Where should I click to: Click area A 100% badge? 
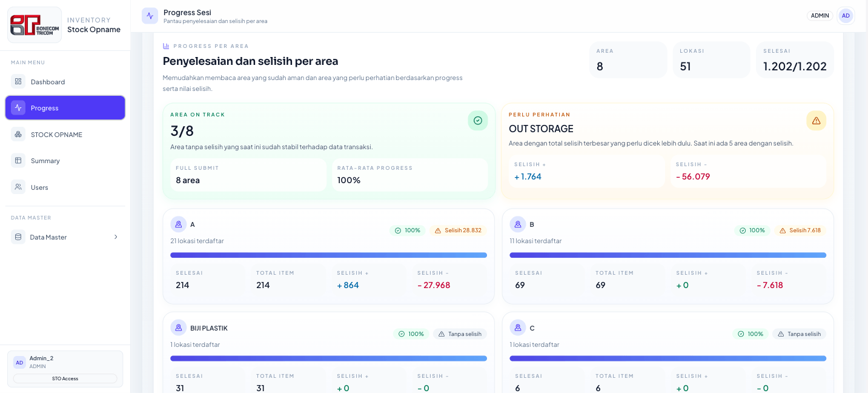click(x=408, y=230)
